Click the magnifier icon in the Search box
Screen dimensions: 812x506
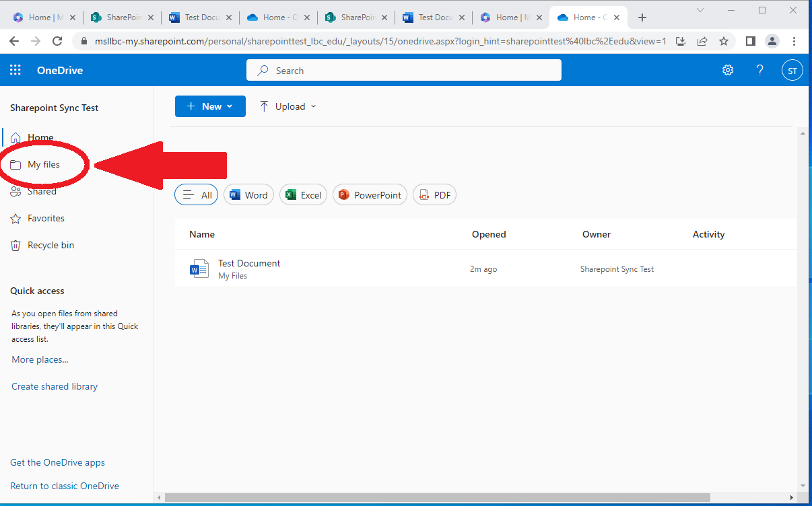pos(263,70)
